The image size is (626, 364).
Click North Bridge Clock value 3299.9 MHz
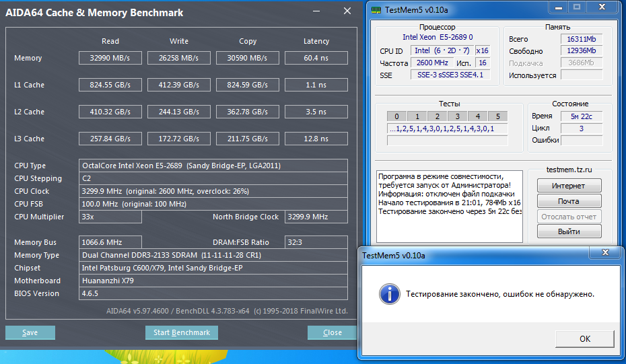click(316, 217)
